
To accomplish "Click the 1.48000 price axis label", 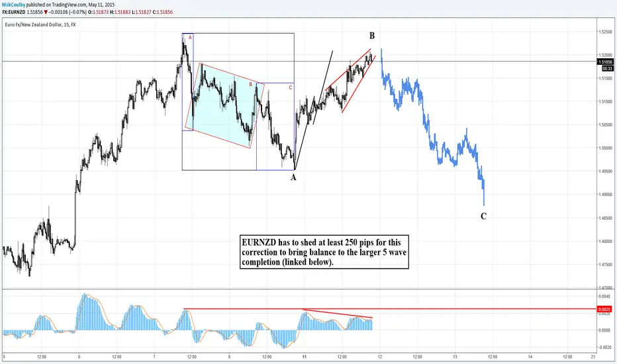I will point(605,241).
